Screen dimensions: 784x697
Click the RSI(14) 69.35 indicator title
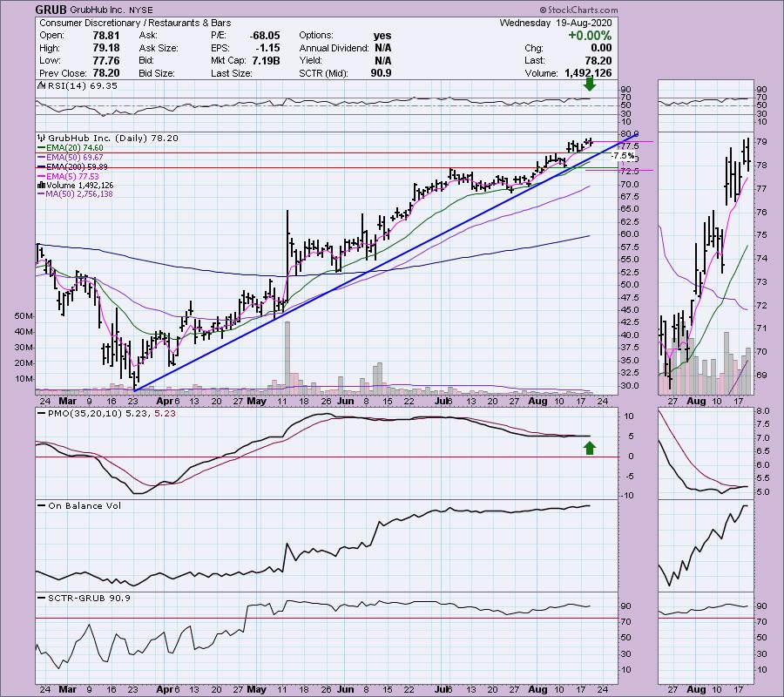click(83, 86)
